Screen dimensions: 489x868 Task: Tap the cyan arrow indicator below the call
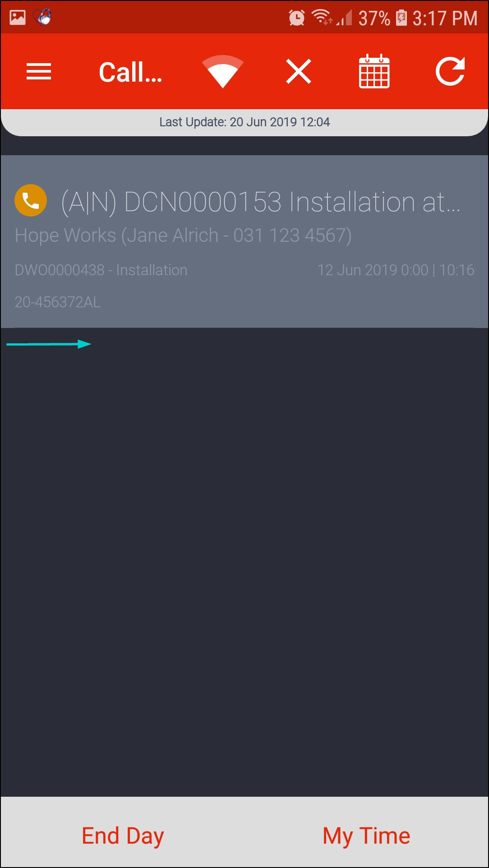(49, 344)
